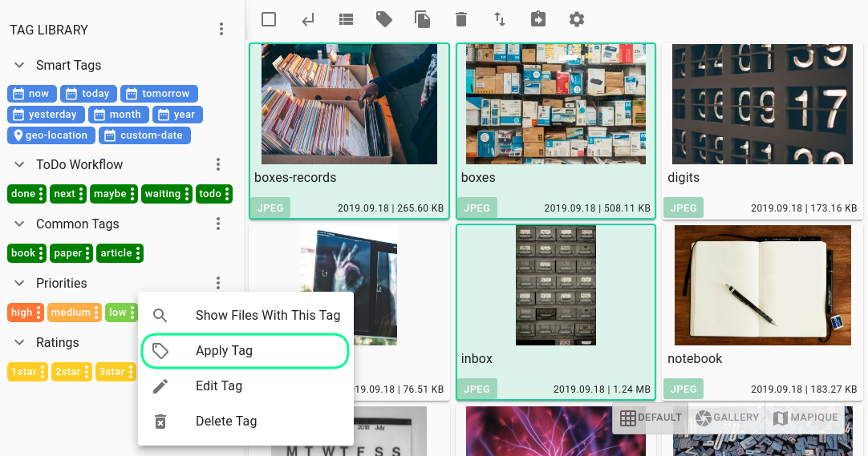This screenshot has width=868, height=456.
Task: Toggle the select-all files checkbox
Action: (x=269, y=19)
